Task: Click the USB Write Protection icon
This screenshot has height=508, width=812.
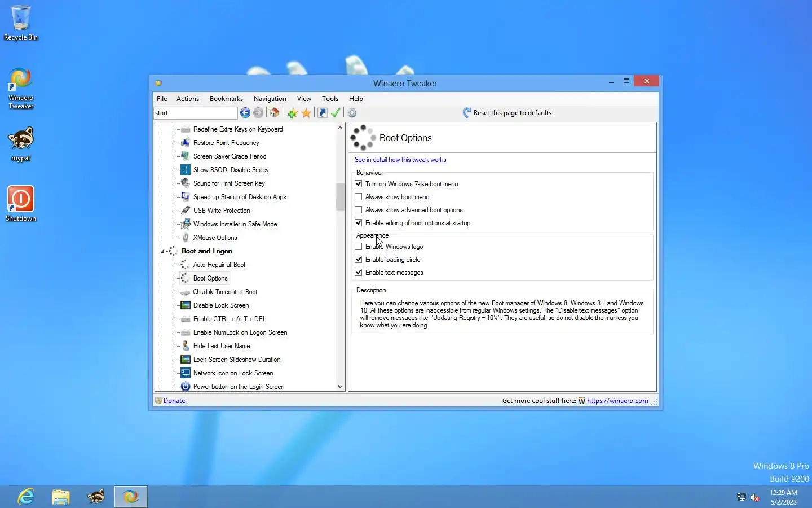Action: click(x=186, y=211)
